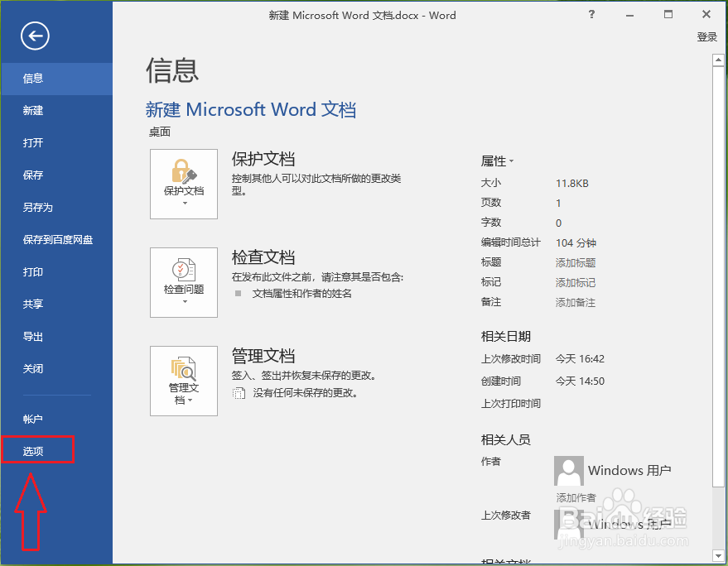
Task: Click the 登录 sign-in link
Action: click(x=706, y=36)
